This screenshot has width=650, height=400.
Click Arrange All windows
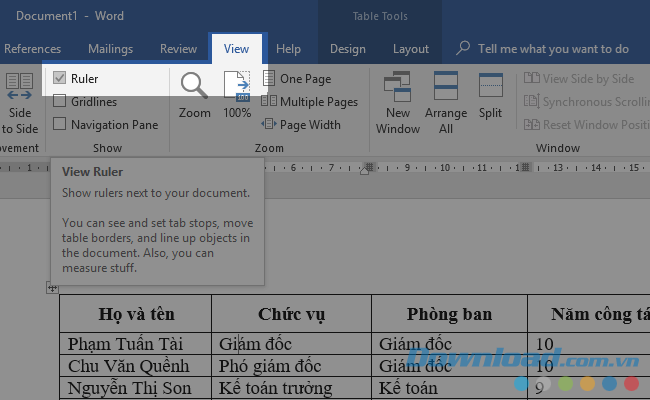(x=446, y=103)
